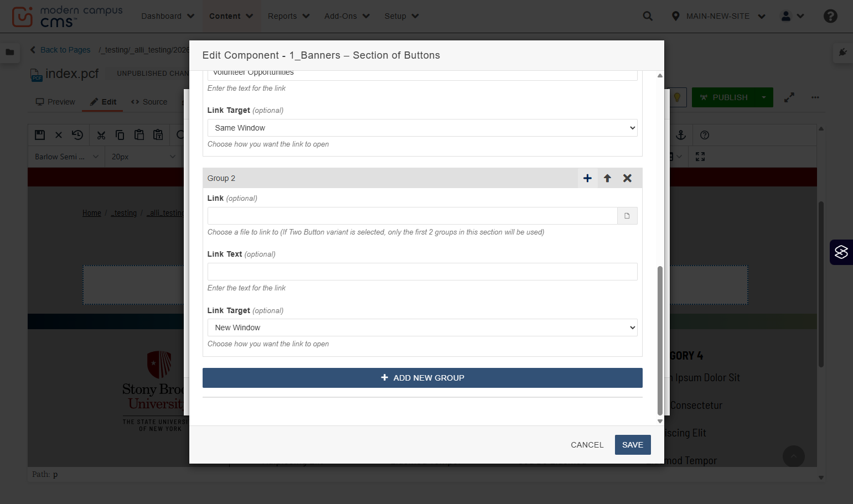
Task: Click the scroll-to-top round button
Action: pyautogui.click(x=794, y=456)
